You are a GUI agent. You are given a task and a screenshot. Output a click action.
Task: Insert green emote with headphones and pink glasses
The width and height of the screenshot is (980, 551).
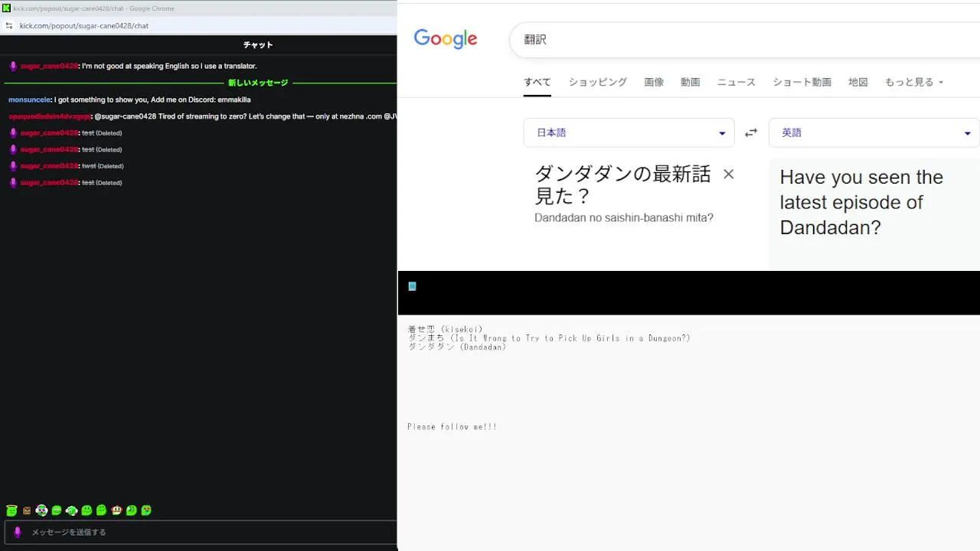point(42,510)
